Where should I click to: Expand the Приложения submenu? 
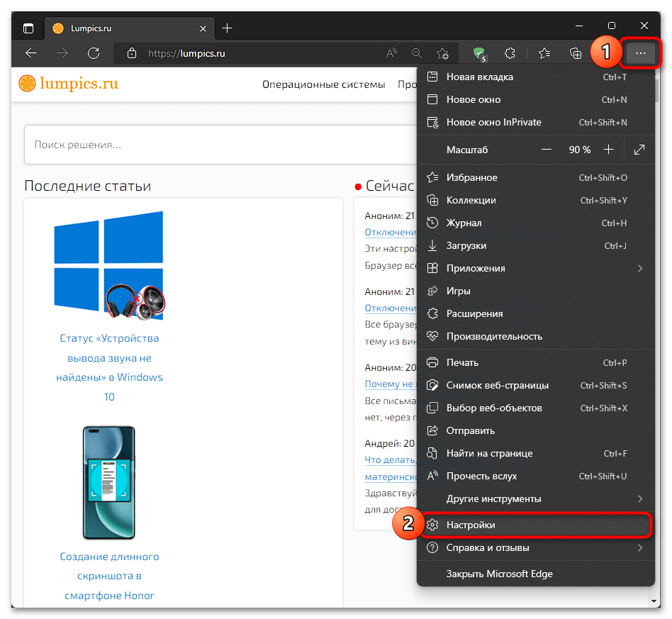(x=535, y=268)
